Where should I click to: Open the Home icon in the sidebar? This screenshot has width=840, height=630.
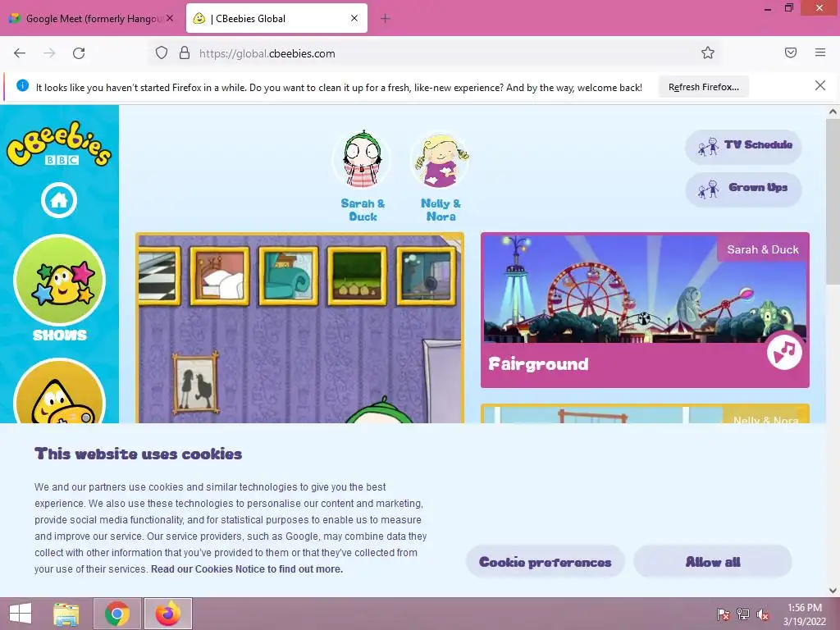[59, 200]
